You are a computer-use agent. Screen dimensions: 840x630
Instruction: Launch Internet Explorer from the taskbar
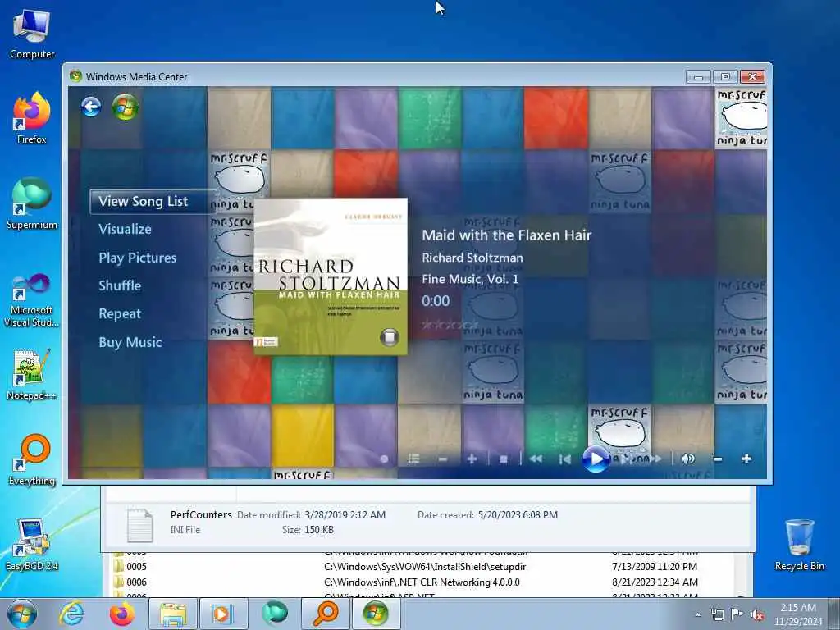(71, 614)
